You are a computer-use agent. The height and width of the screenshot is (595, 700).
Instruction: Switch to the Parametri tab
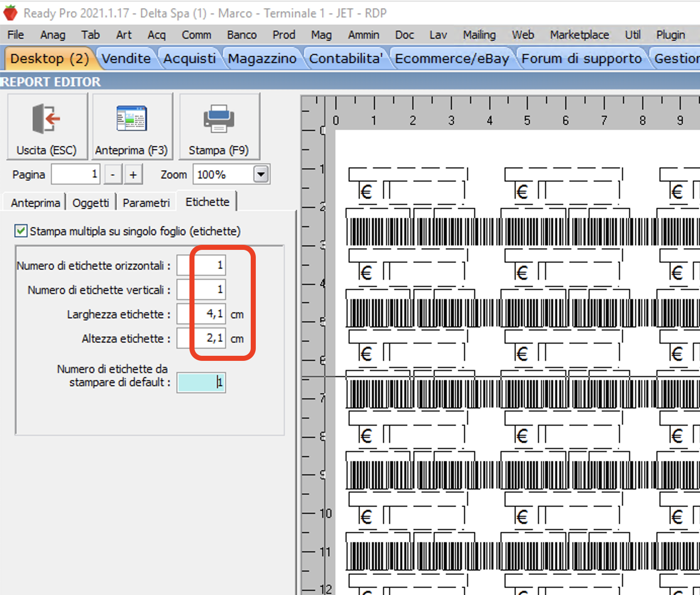pyautogui.click(x=146, y=203)
